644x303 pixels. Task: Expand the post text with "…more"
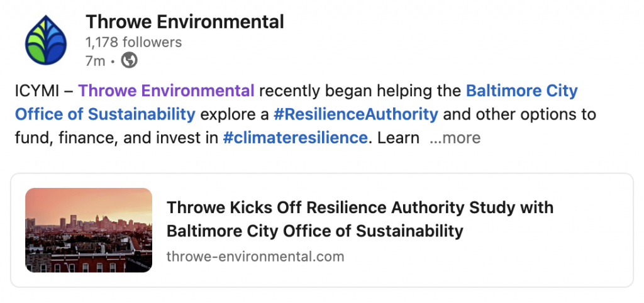point(455,138)
